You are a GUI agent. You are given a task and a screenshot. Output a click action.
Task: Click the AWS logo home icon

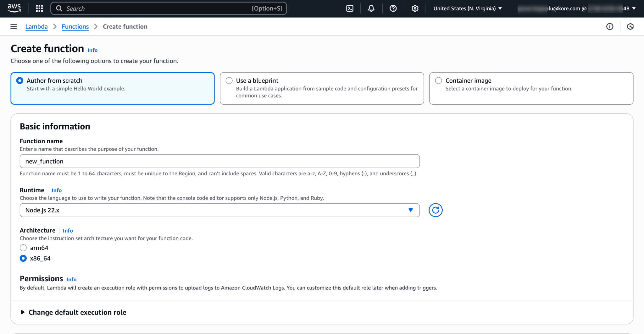[14, 8]
